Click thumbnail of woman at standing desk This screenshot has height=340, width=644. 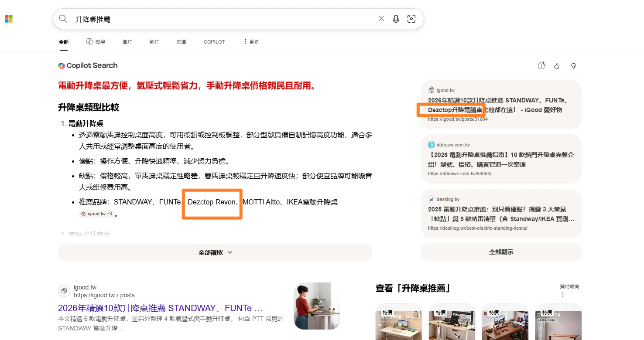click(317, 306)
